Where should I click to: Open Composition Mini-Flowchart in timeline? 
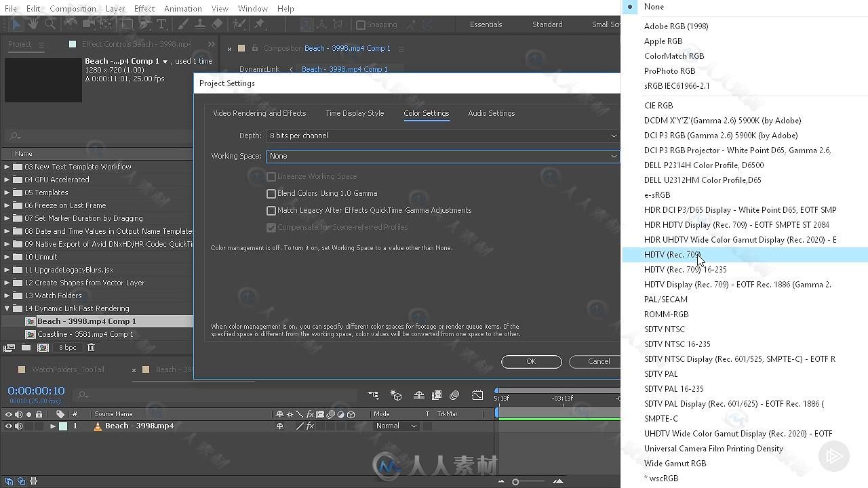pos(374,395)
